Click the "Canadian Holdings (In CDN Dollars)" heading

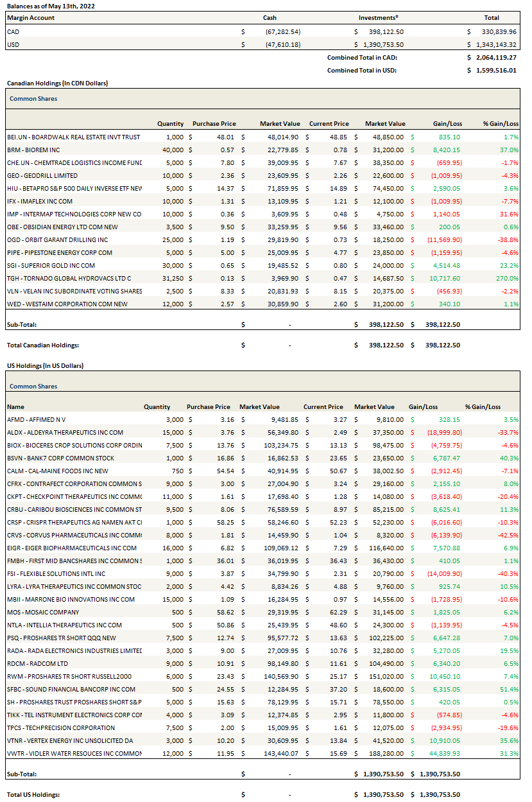click(57, 83)
